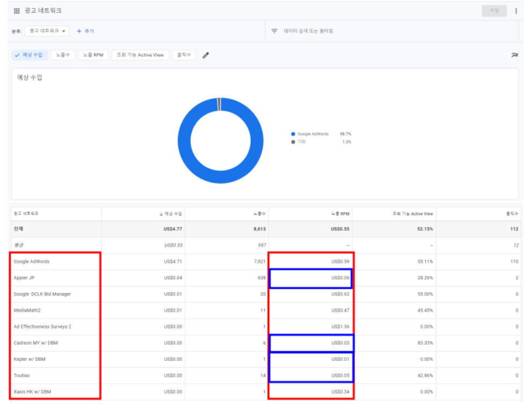Select the Toutiao row name
Image resolution: width=532 pixels, height=408 pixels.
pyautogui.click(x=21, y=375)
